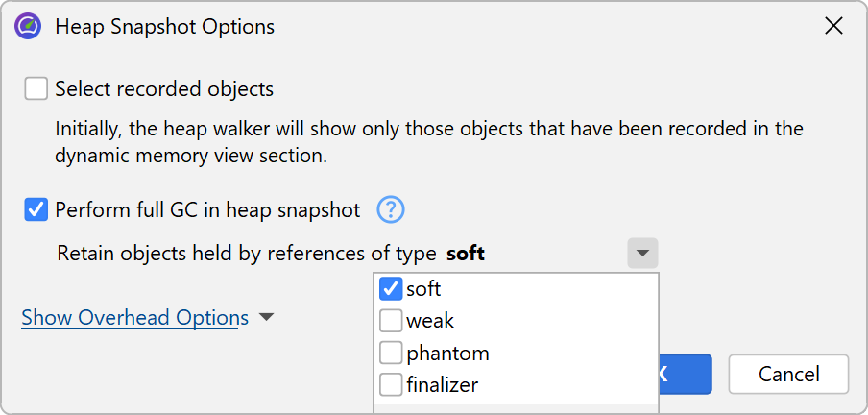Viewport: 868px width, 415px height.
Task: Open help for full GC option
Action: pos(391,209)
